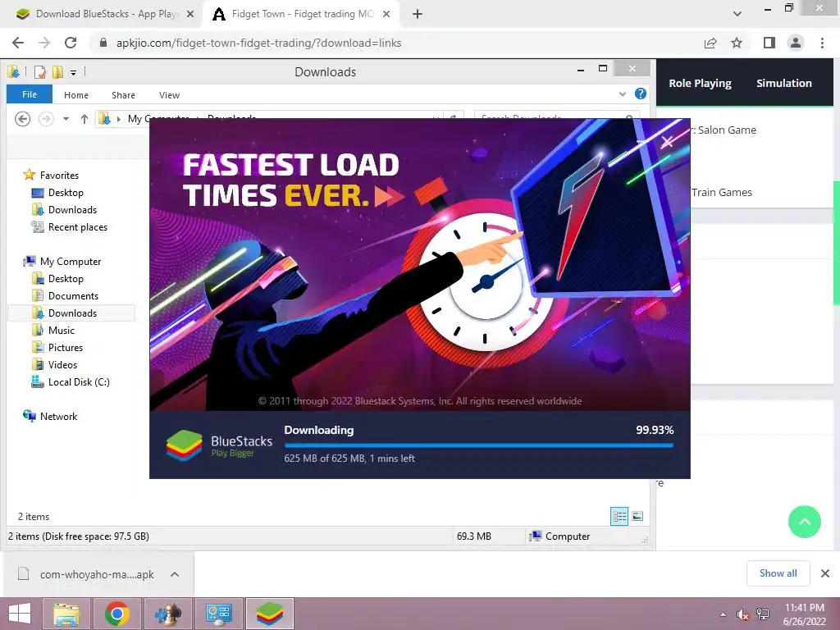
Task: Click the Chrome back arrow icon
Action: 18,43
